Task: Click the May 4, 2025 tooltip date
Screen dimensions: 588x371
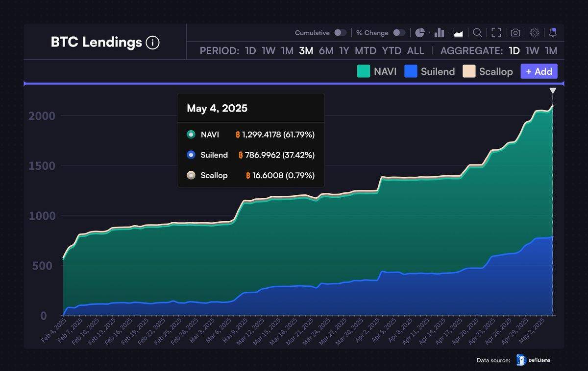Action: pos(217,108)
